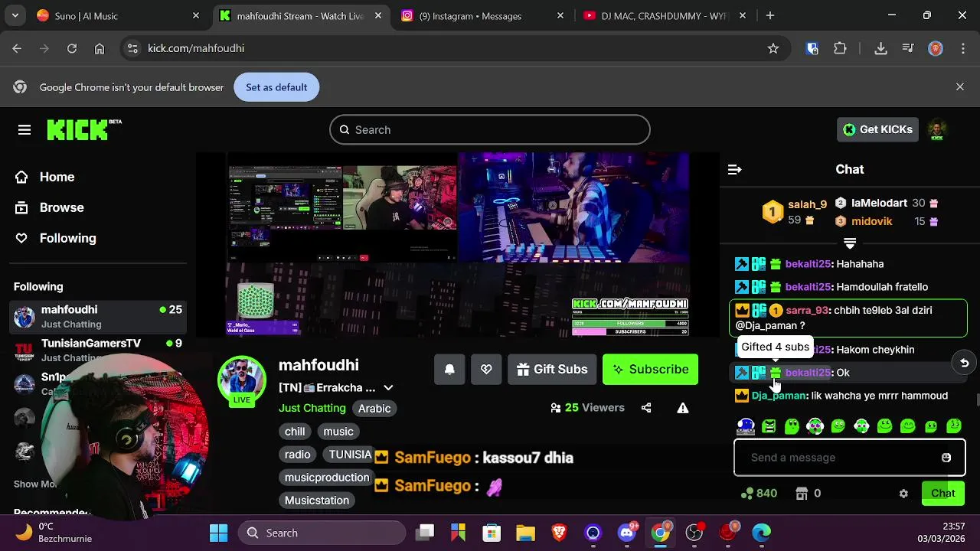The image size is (980, 551).
Task: Click the Gift Subs button
Action: (552, 369)
